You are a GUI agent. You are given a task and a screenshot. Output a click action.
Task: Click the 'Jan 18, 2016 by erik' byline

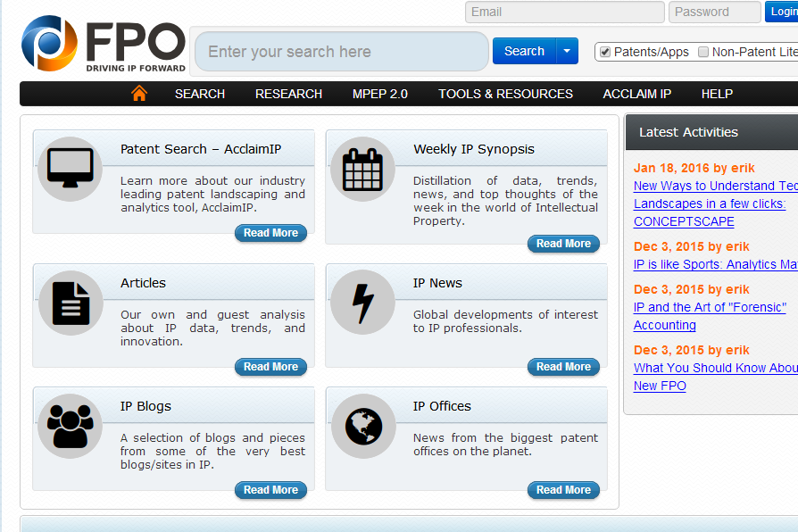tap(694, 168)
